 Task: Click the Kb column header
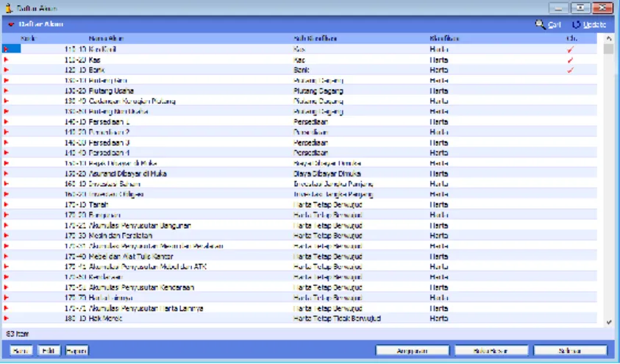(571, 38)
